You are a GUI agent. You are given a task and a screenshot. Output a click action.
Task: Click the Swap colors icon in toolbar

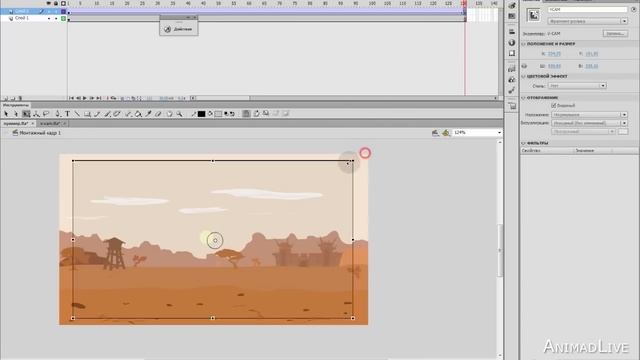pos(232,114)
